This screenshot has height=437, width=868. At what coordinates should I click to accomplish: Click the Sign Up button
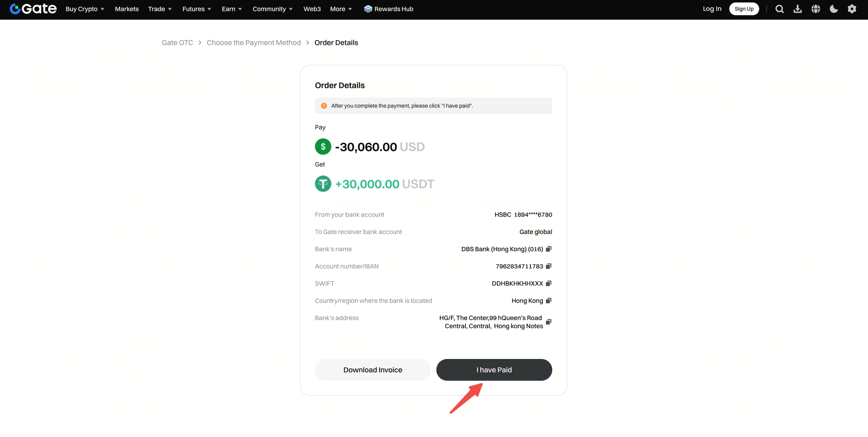744,9
